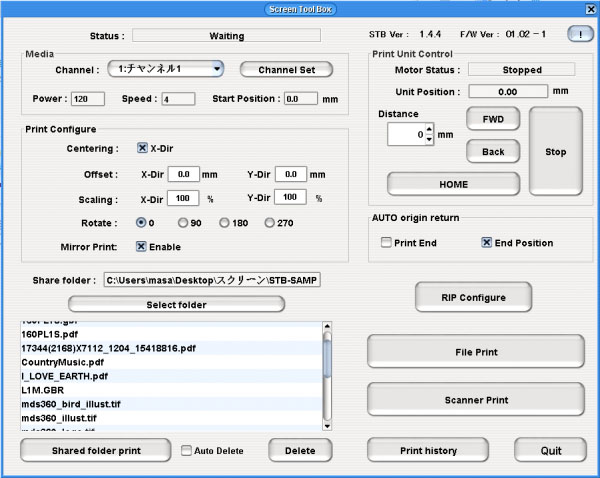Toggle the Print End checkbox
The image size is (600, 478).
pos(386,242)
